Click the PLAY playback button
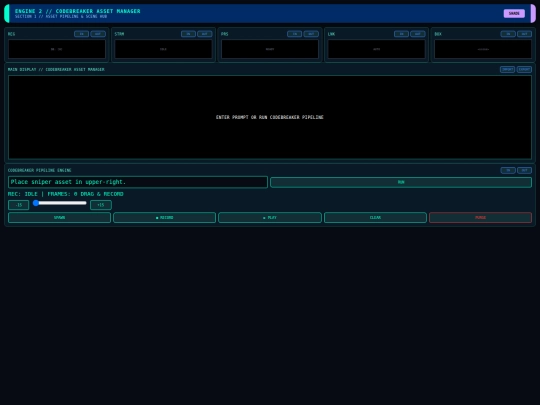Screen dimensions: 540x405 click(x=270, y=218)
